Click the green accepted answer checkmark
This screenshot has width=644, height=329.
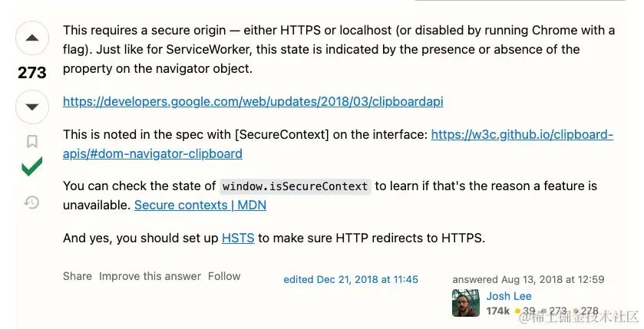tap(32, 166)
